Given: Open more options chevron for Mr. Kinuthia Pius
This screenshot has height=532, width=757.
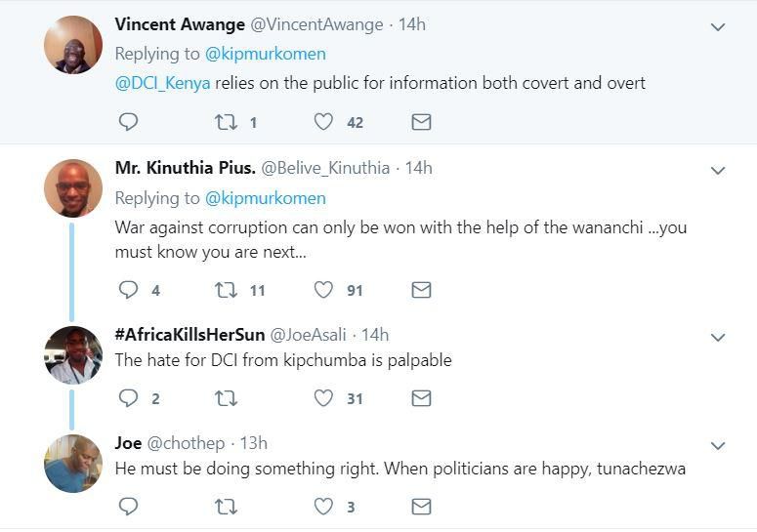Looking at the screenshot, I should [x=718, y=171].
